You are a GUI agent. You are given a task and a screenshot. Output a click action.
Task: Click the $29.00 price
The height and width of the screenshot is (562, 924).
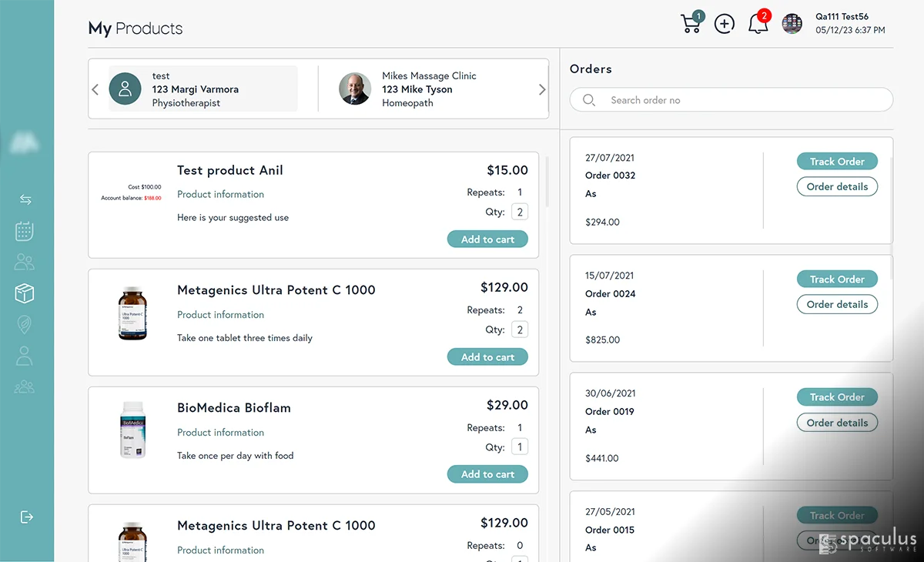(507, 405)
